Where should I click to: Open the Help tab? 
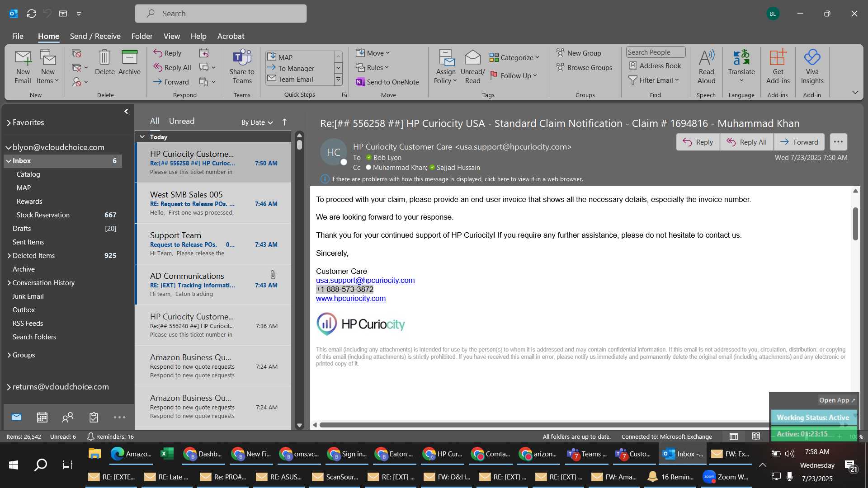pos(198,36)
